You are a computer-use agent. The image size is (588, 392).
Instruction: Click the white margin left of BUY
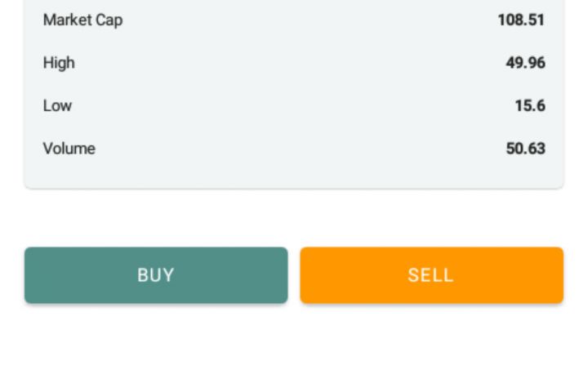11,275
